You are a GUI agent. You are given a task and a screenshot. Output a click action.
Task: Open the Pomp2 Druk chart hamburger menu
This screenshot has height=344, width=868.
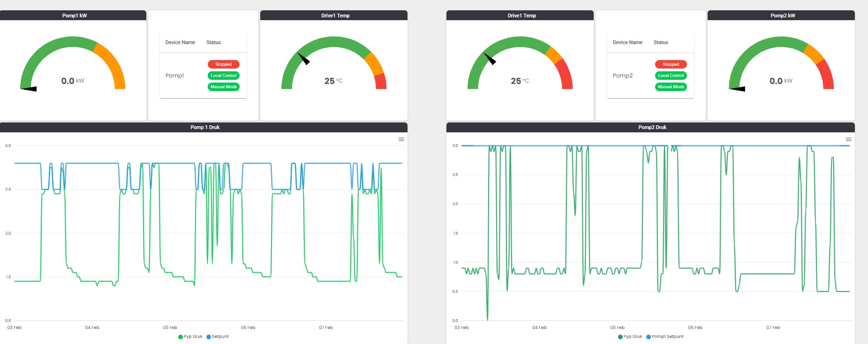pyautogui.click(x=848, y=139)
